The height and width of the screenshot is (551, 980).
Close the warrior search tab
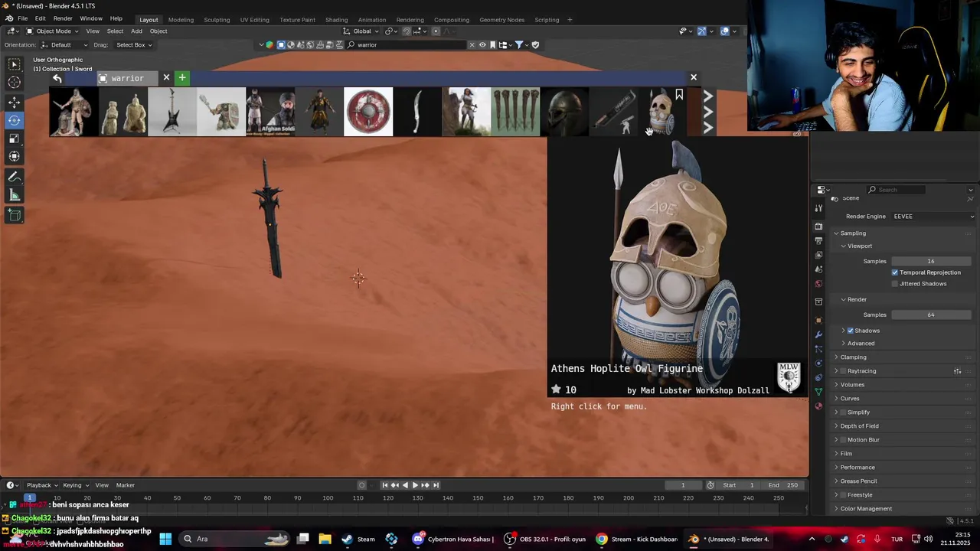[166, 78]
